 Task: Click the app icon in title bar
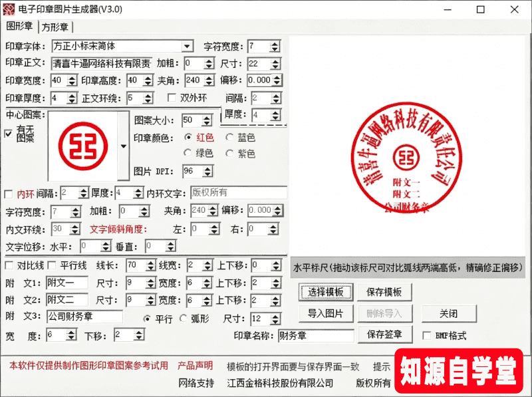[9, 9]
